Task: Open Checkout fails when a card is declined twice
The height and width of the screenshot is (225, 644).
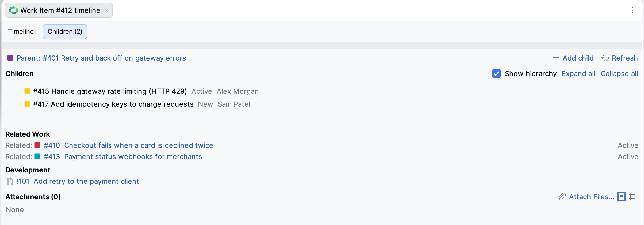Action: pyautogui.click(x=139, y=145)
